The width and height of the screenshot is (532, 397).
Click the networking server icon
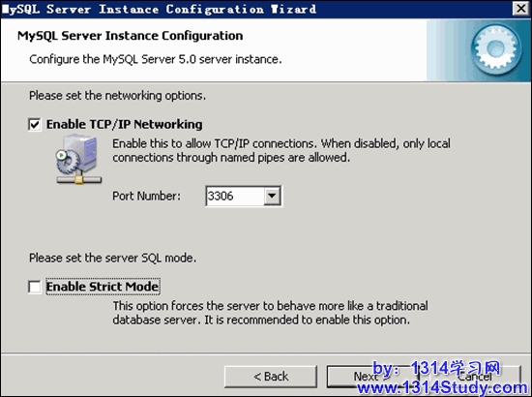click(78, 159)
